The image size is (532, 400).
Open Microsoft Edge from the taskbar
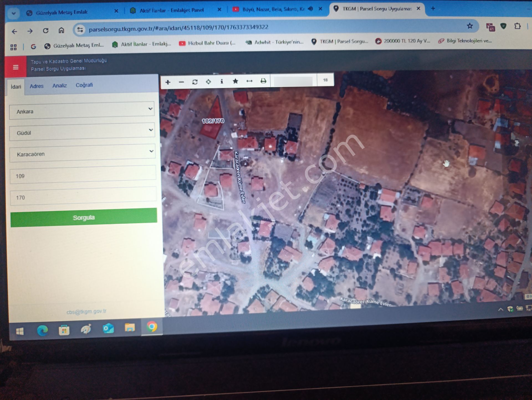tap(42, 330)
